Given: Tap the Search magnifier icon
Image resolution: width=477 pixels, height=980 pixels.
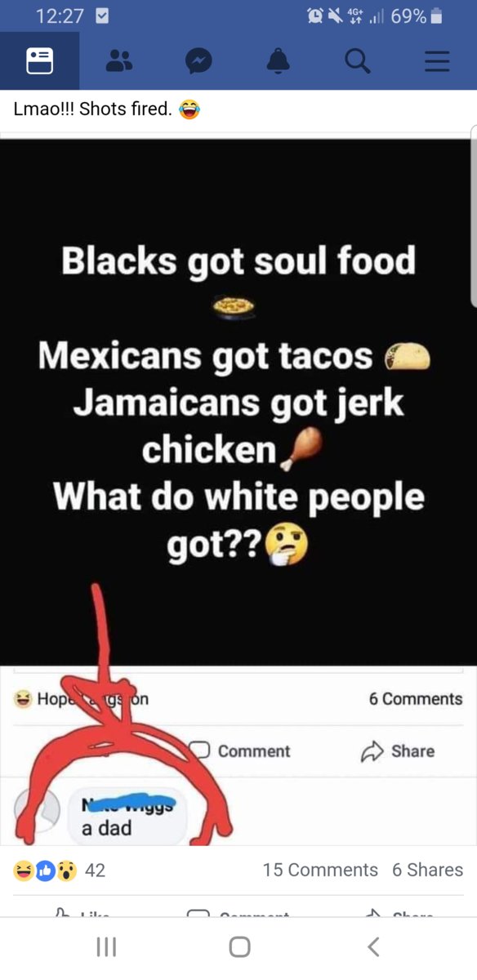Looking at the screenshot, I should click(357, 61).
